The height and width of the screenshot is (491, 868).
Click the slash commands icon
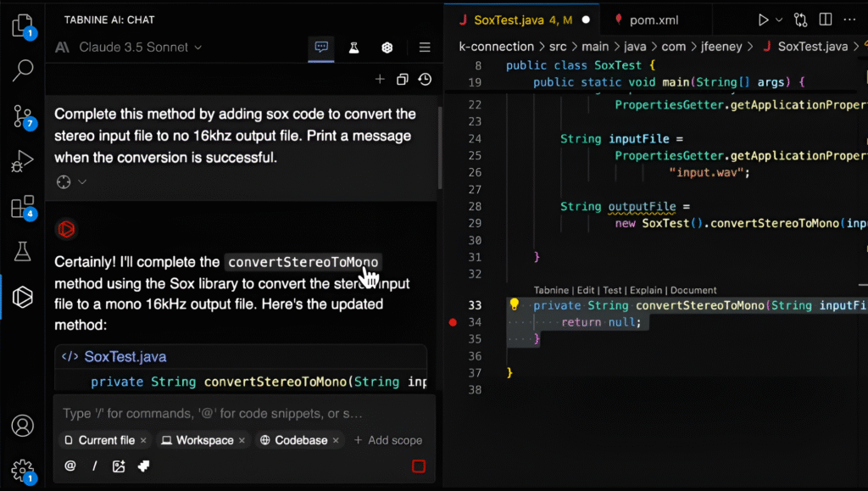95,466
